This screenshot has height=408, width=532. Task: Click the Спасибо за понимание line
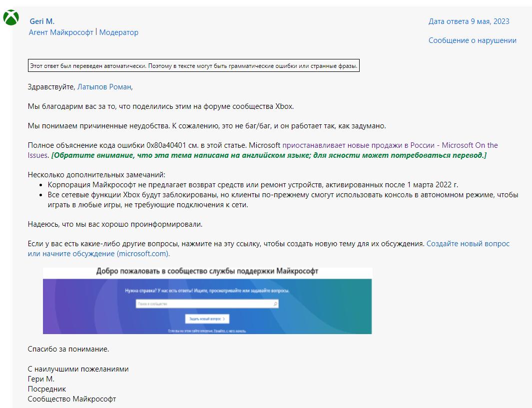(68, 349)
